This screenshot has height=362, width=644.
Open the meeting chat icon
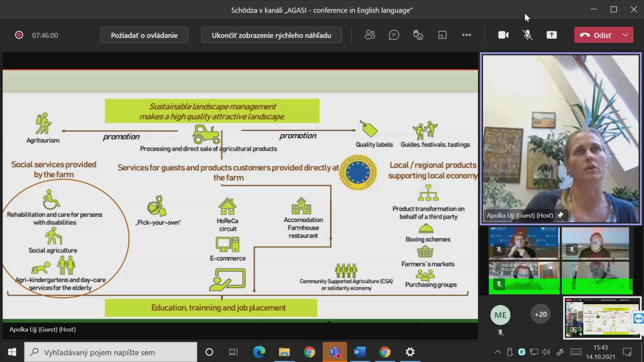(x=394, y=35)
